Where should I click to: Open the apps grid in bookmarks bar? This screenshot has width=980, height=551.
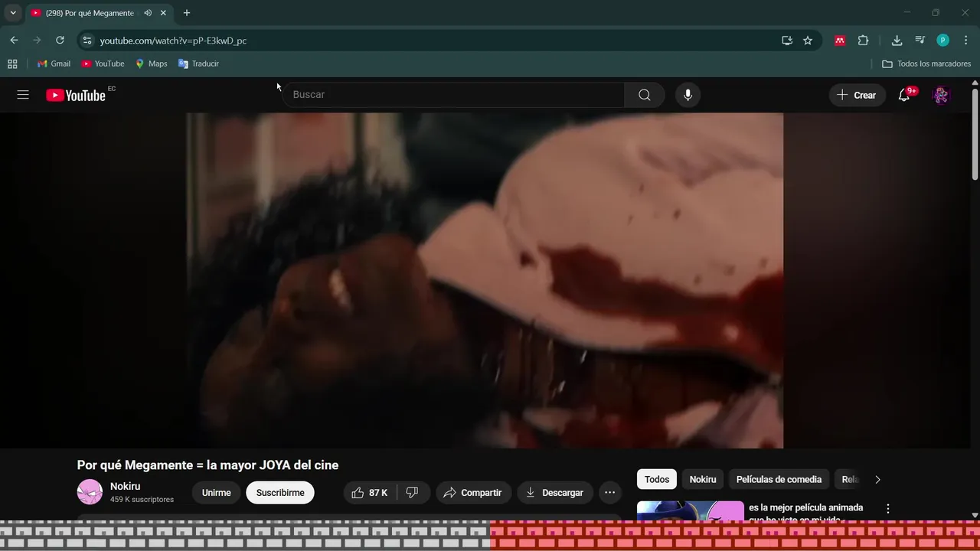(x=12, y=64)
